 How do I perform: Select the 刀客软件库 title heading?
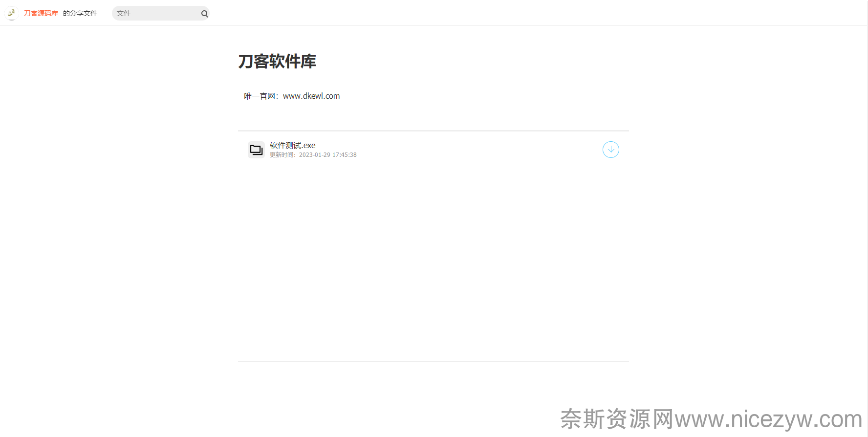[277, 62]
